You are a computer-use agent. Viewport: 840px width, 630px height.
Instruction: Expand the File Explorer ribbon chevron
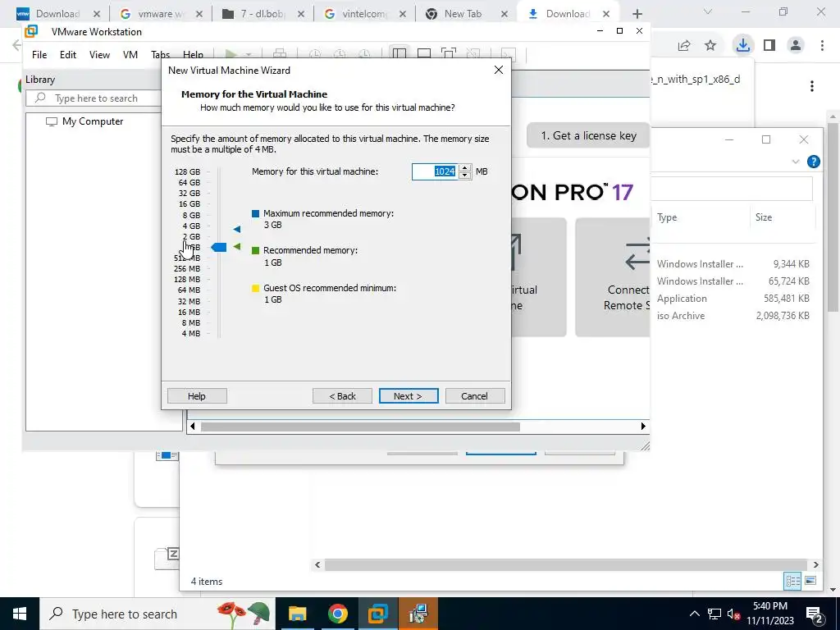[x=796, y=162]
